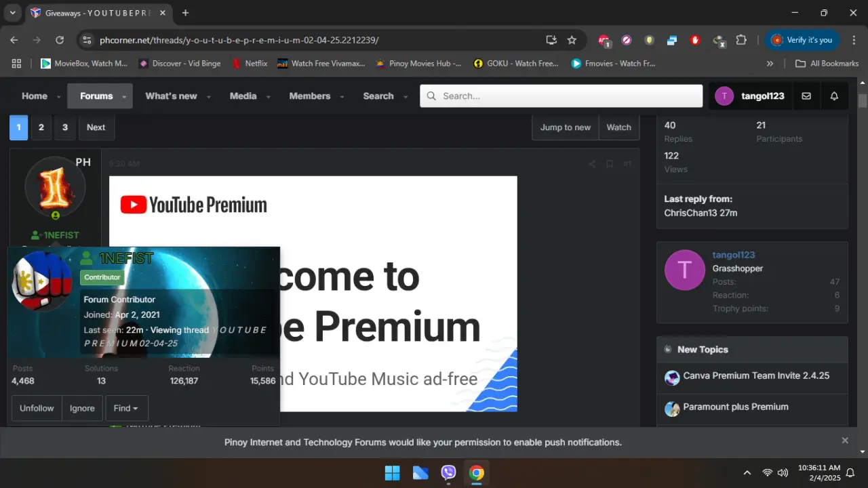
Task: Switch to the Giveaways browser tab
Action: click(98, 13)
